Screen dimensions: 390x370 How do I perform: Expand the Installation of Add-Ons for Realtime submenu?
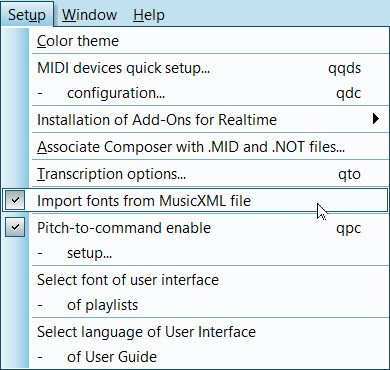click(210, 120)
